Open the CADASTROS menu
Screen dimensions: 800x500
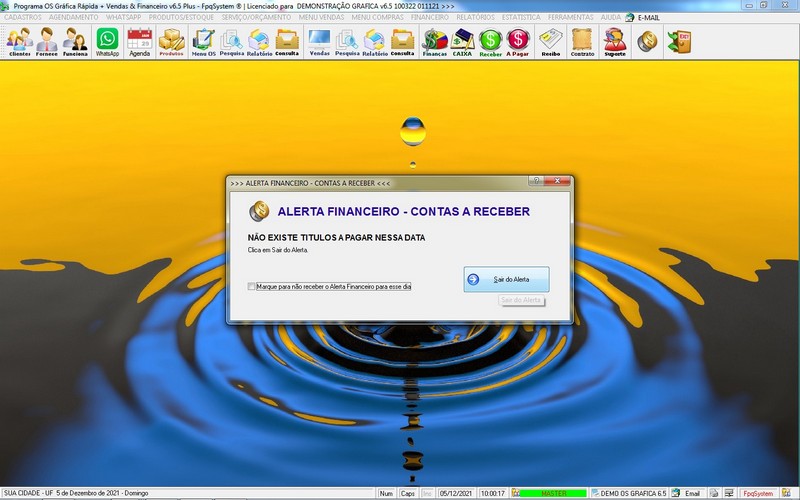point(22,17)
